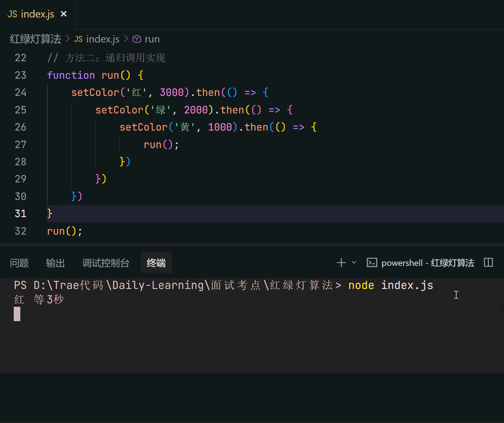The width and height of the screenshot is (504, 423).
Task: Click the terminal path D:\Trae代码\Daily-Learning
Action: click(119, 285)
